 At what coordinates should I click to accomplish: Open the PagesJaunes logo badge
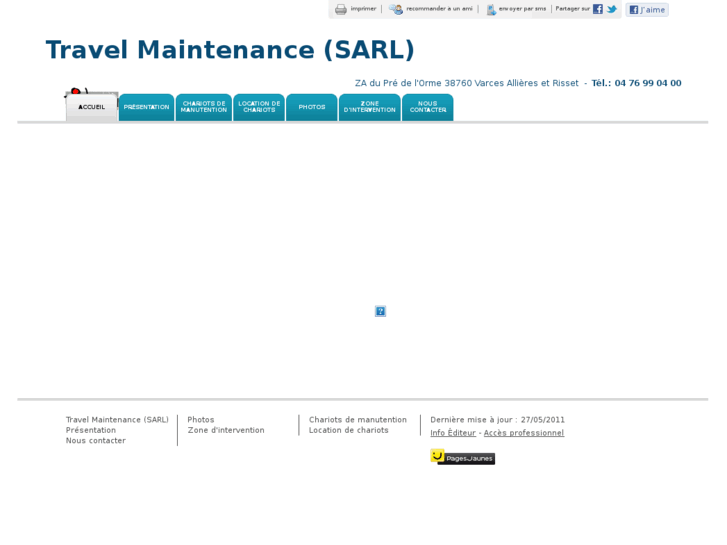pyautogui.click(x=462, y=457)
